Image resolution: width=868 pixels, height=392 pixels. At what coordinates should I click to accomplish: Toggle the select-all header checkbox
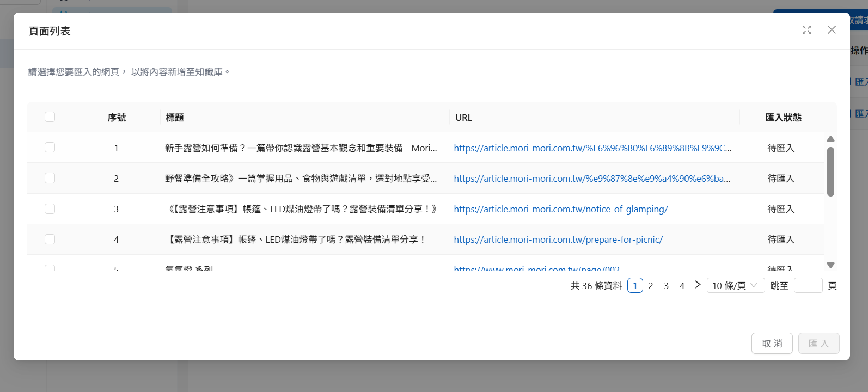tap(50, 117)
